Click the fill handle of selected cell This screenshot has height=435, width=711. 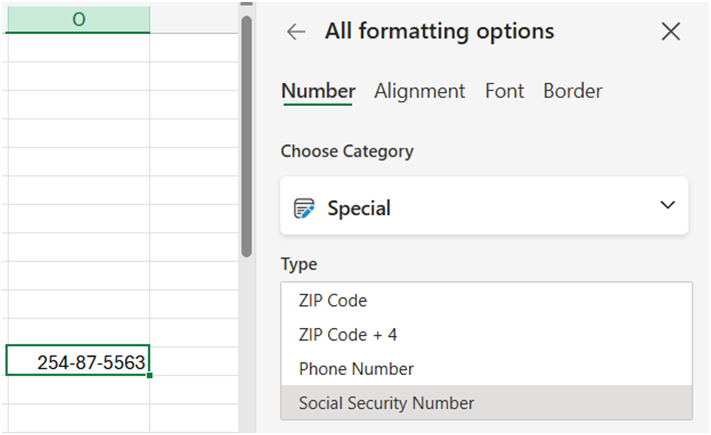(150, 376)
